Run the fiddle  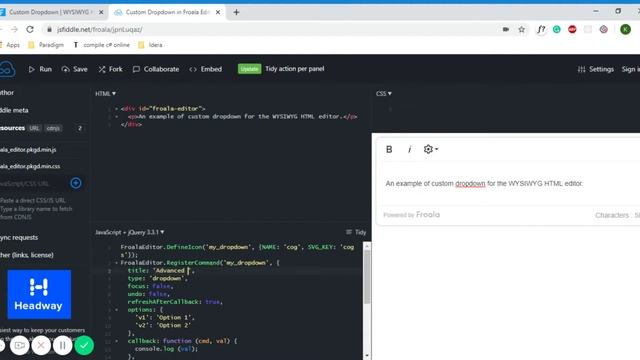[40, 69]
